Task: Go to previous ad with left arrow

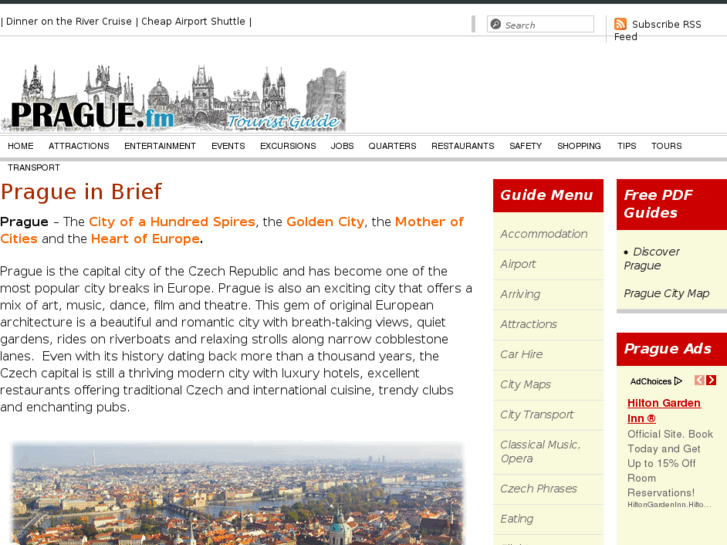Action: pos(699,380)
